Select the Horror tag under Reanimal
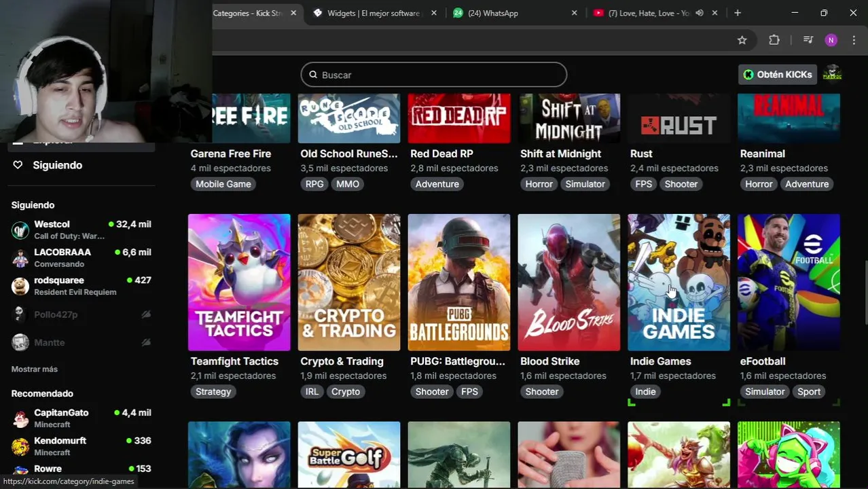 click(759, 184)
